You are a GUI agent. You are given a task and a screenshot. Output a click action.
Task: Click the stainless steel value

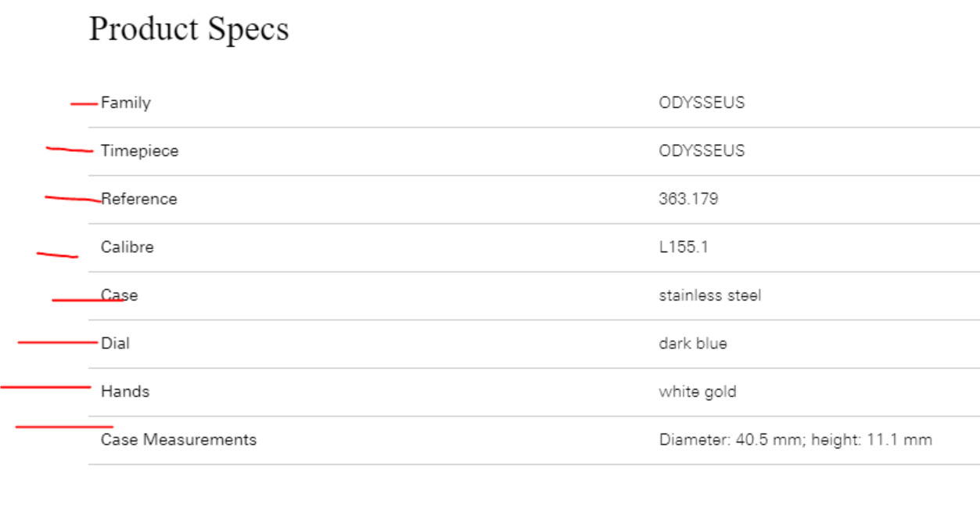pos(709,295)
